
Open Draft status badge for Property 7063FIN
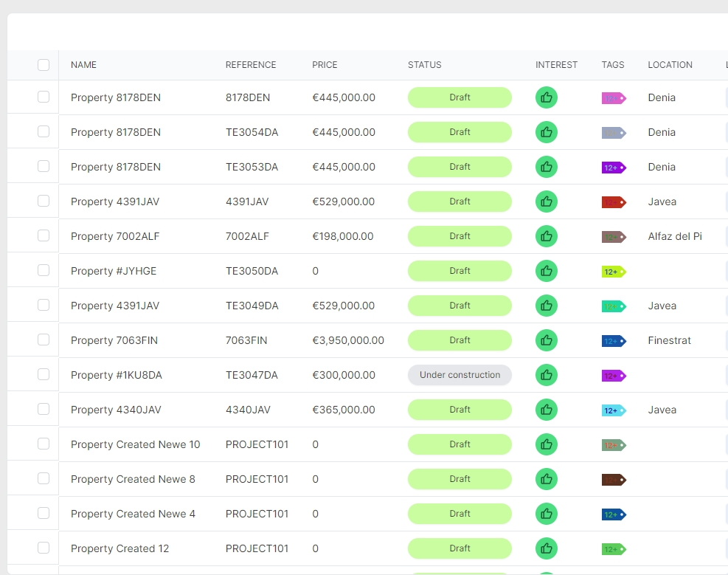click(x=460, y=340)
